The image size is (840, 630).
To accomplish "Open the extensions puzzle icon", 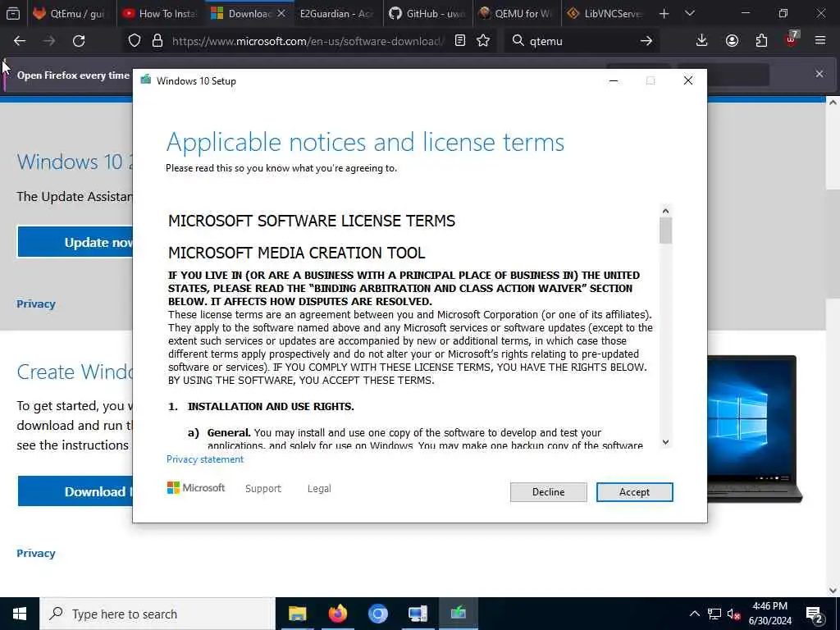I will pyautogui.click(x=761, y=41).
